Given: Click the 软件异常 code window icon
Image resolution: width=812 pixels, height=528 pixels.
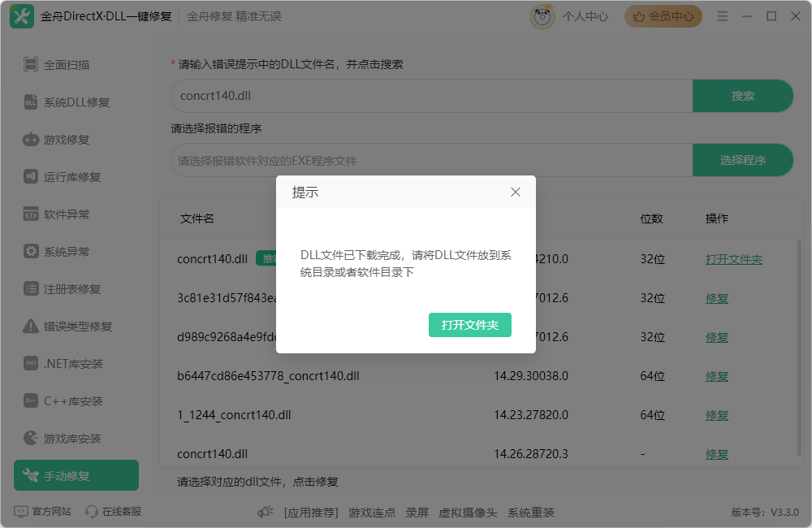Looking at the screenshot, I should click(31, 214).
